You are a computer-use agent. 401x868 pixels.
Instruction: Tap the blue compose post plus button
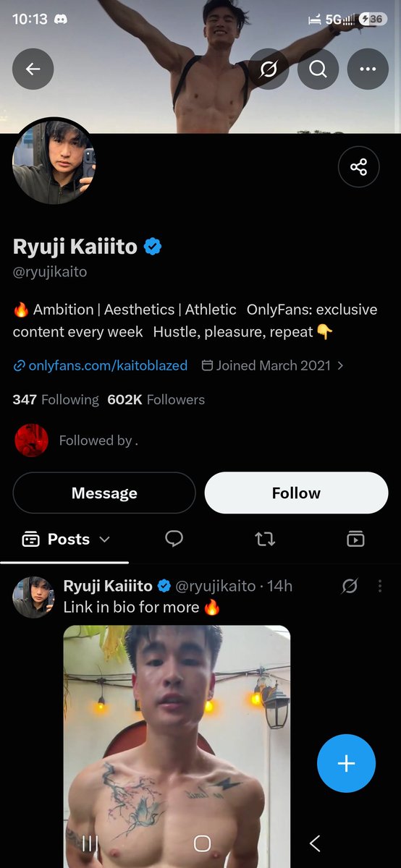[346, 763]
